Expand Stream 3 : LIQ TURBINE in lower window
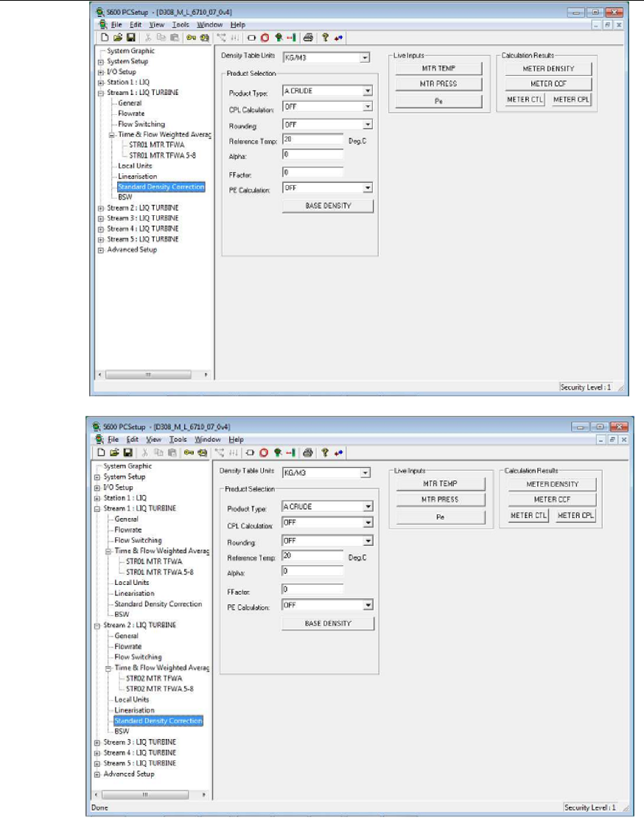 point(97,743)
